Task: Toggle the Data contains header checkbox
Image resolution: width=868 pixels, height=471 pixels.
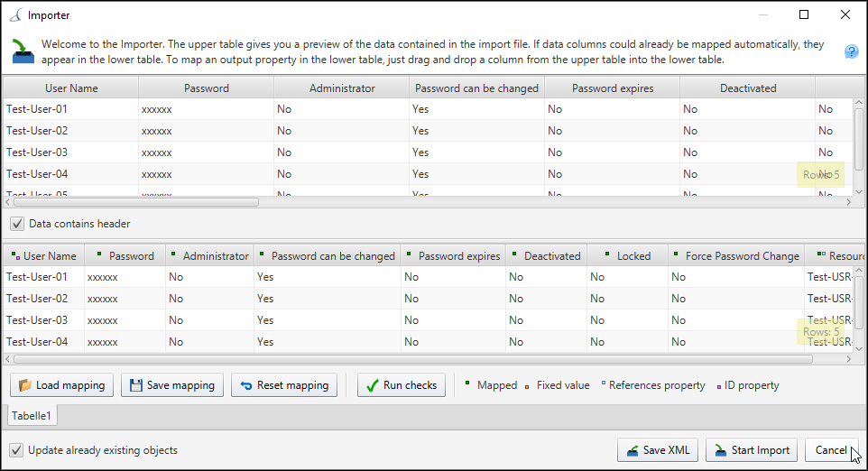Action: (17, 224)
